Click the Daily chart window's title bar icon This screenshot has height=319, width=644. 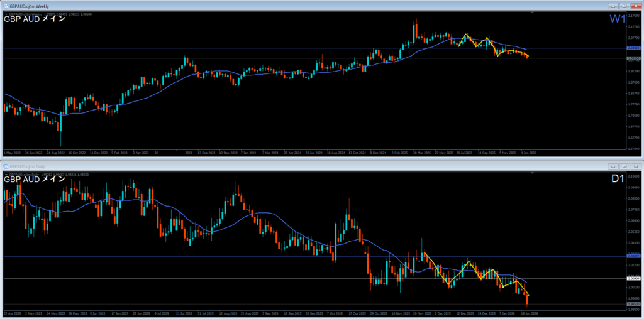(x=6, y=166)
